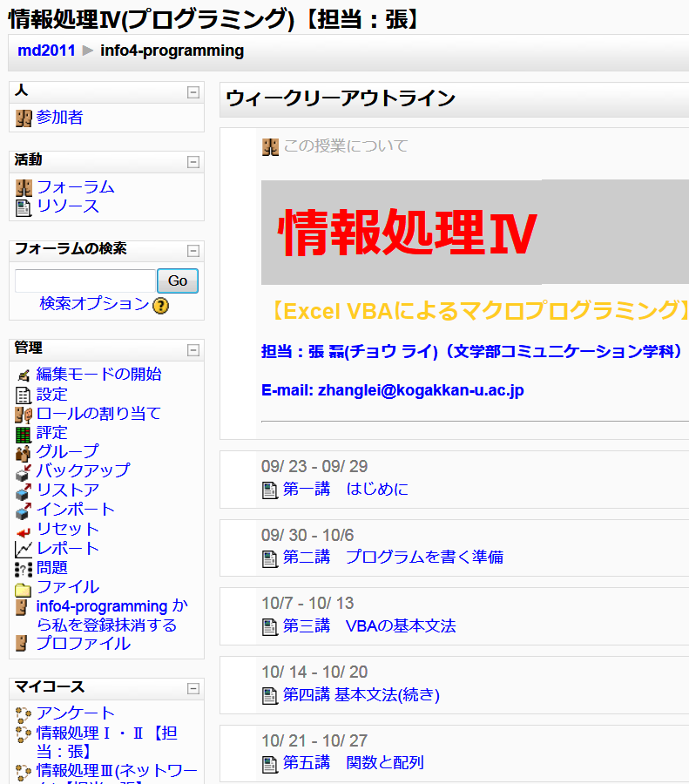Open 第五講 関数と配列
Screen dimensions: 689x784
click(354, 762)
